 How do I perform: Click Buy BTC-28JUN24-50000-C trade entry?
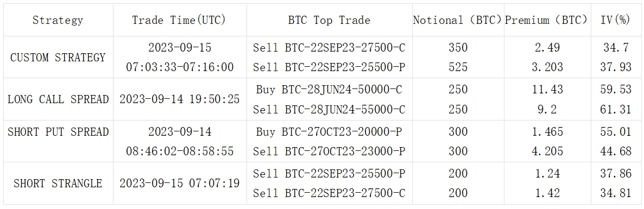tap(330, 89)
